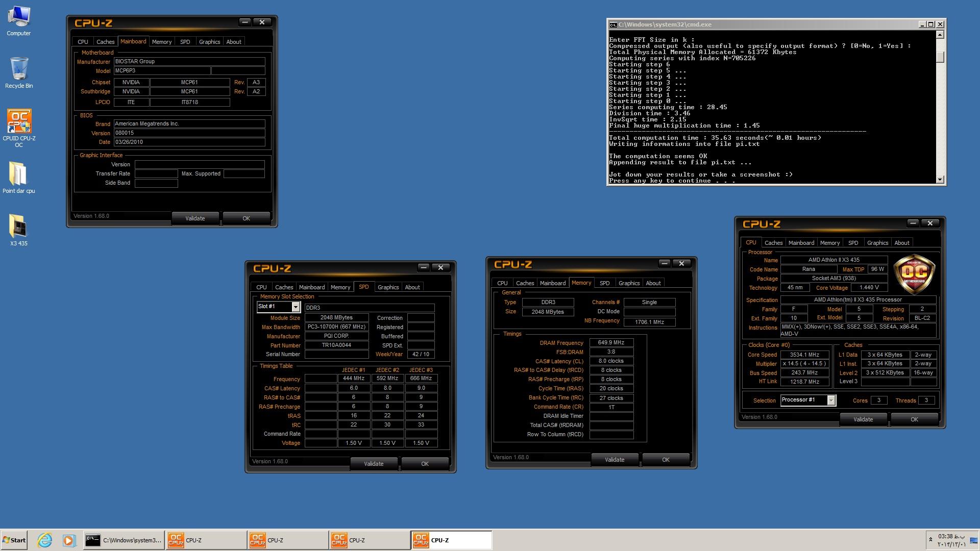
Task: Click OK in the Memory window
Action: [x=666, y=460]
